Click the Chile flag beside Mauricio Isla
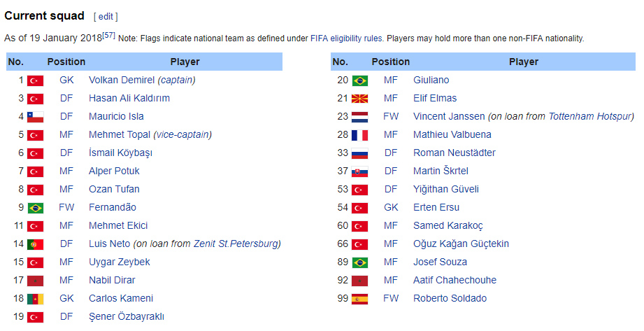The height and width of the screenshot is (331, 644). [x=35, y=117]
